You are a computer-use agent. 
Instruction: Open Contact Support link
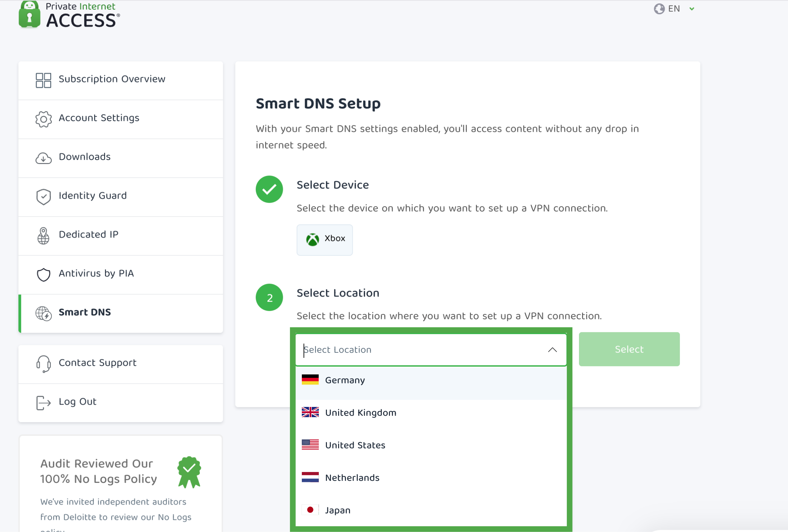[x=121, y=364]
